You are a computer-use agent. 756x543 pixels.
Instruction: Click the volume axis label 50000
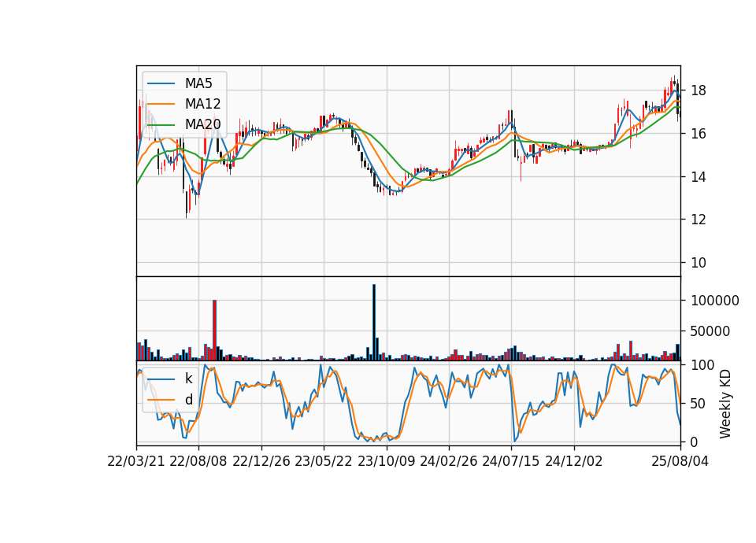point(710,331)
